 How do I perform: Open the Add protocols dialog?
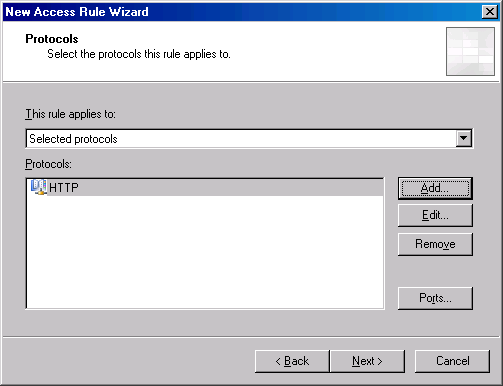pos(435,188)
